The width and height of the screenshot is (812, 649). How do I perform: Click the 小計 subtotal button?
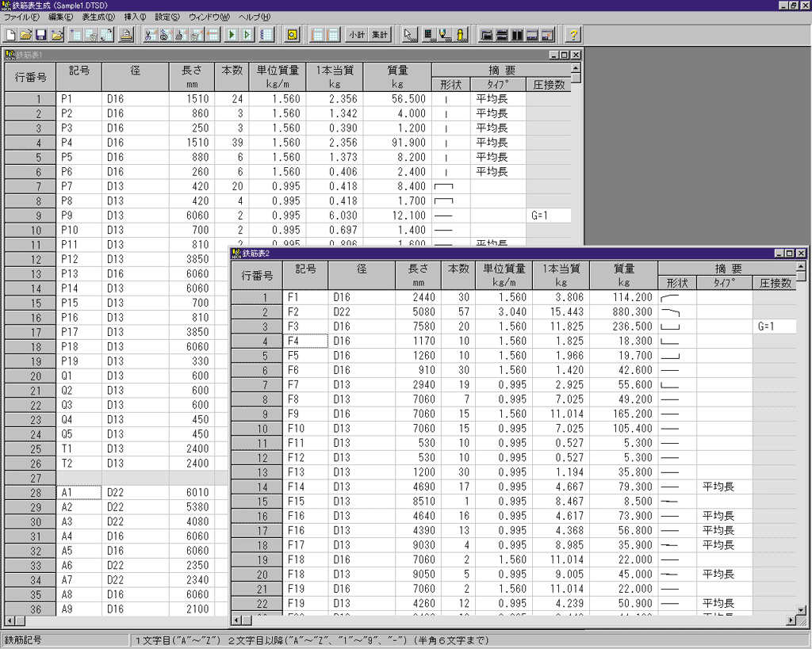click(x=356, y=35)
